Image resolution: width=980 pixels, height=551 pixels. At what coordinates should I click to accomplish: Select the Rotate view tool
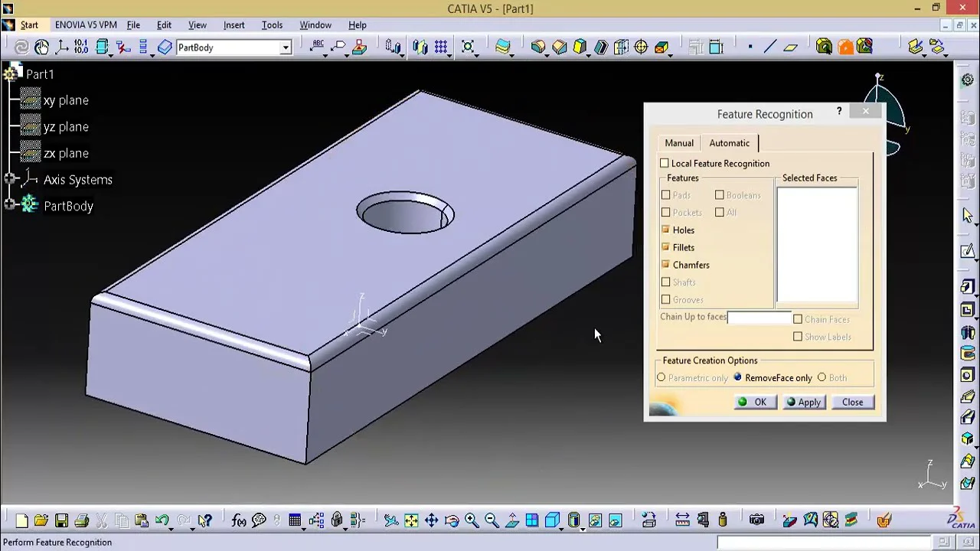(x=451, y=521)
